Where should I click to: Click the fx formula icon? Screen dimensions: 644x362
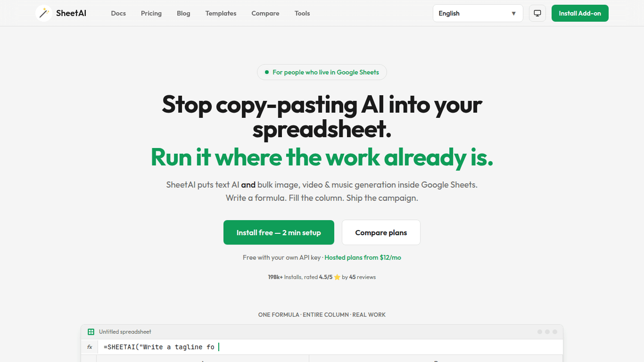90,347
